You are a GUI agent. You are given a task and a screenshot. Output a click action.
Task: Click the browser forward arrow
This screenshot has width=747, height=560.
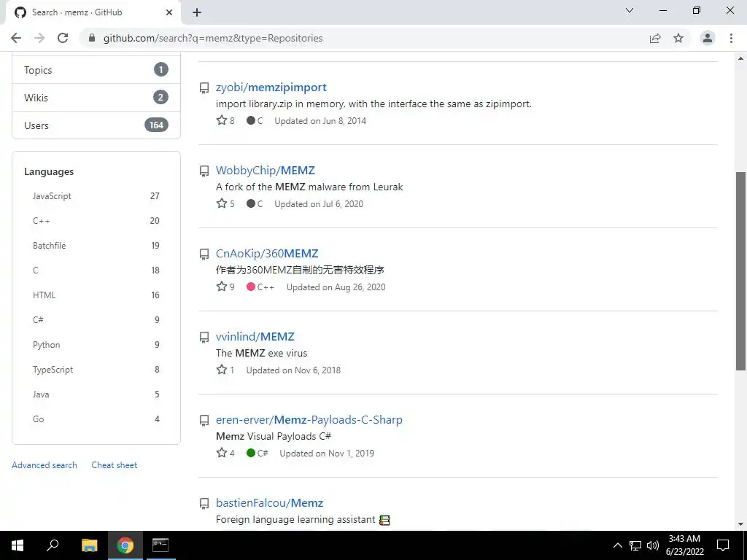click(x=39, y=38)
